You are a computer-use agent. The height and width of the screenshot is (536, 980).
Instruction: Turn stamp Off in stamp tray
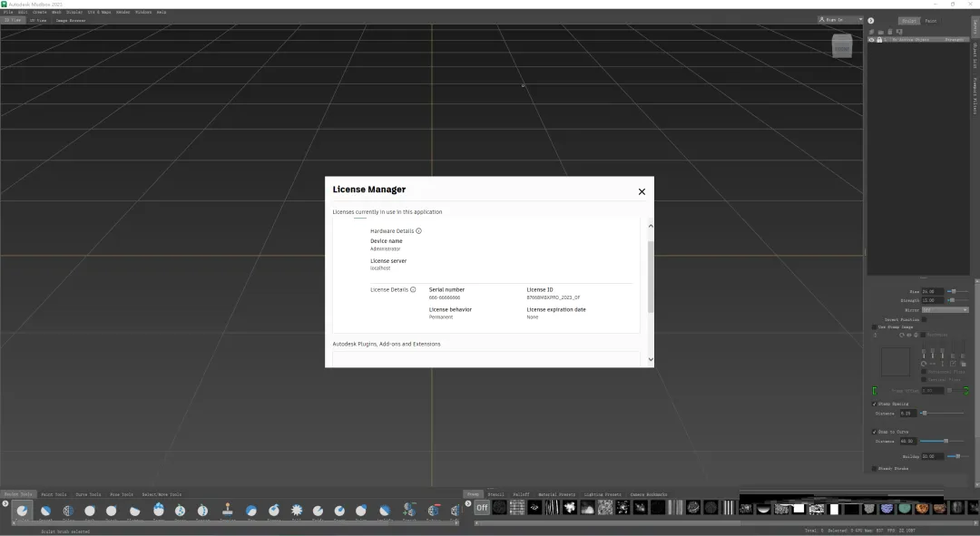pos(482,508)
